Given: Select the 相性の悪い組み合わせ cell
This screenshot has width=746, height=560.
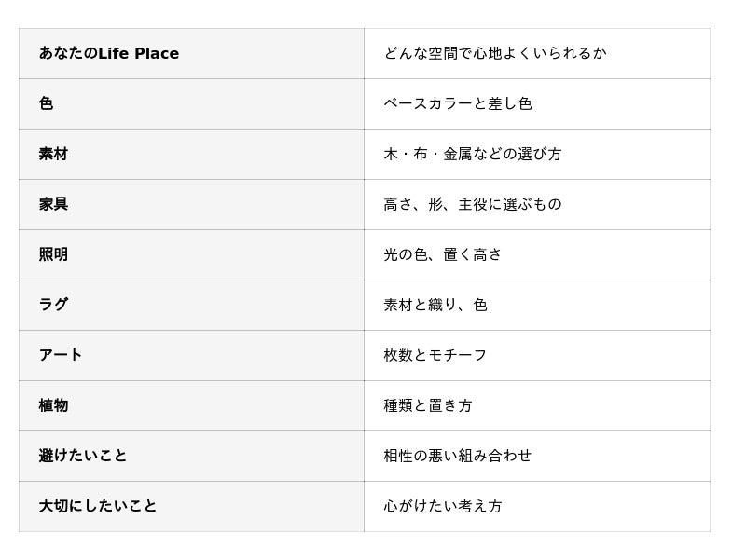Looking at the screenshot, I should coord(537,457).
